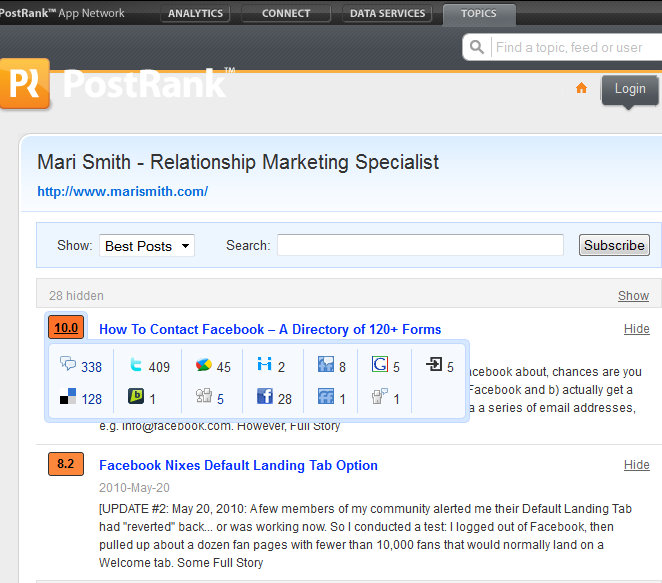Hide the How To Contact Facebook post
Image resolution: width=662 pixels, height=583 pixels.
point(636,329)
